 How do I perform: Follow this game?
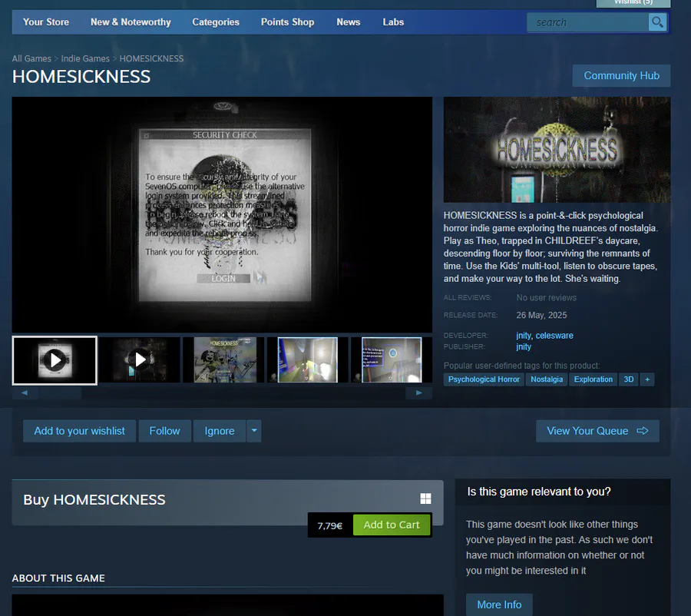[165, 431]
